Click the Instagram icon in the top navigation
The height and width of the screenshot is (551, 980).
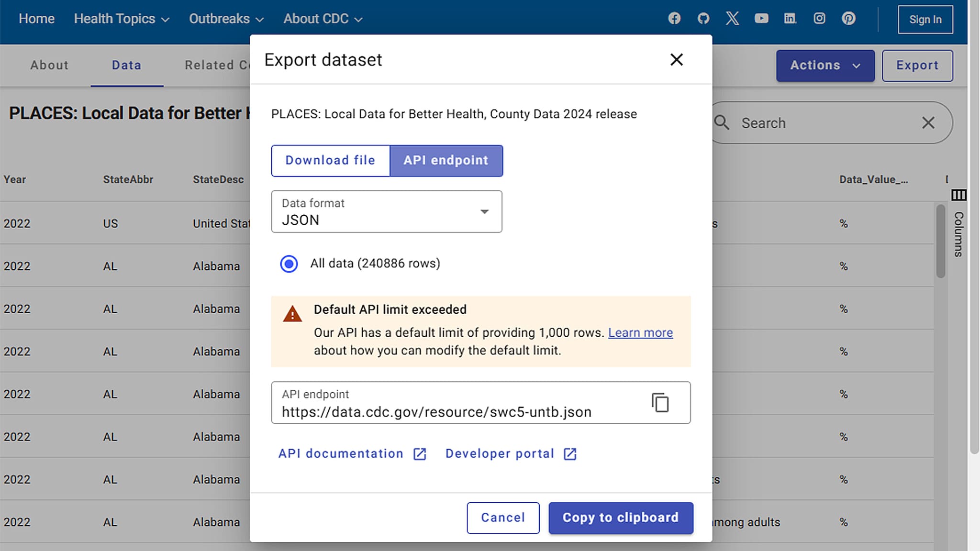tap(819, 18)
